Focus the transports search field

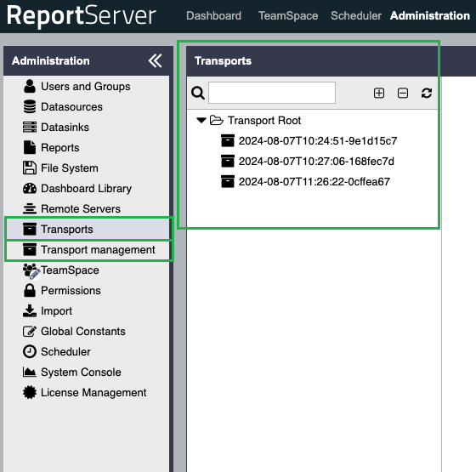(x=272, y=93)
